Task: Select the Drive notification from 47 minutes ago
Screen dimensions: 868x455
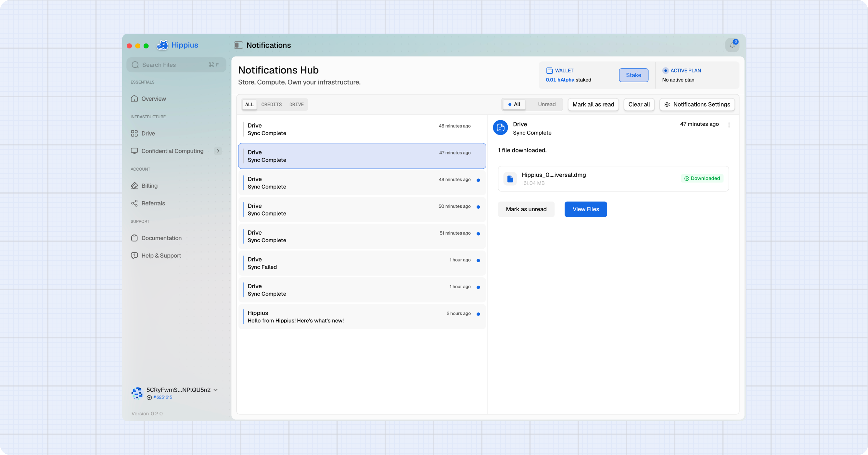Action: point(362,156)
